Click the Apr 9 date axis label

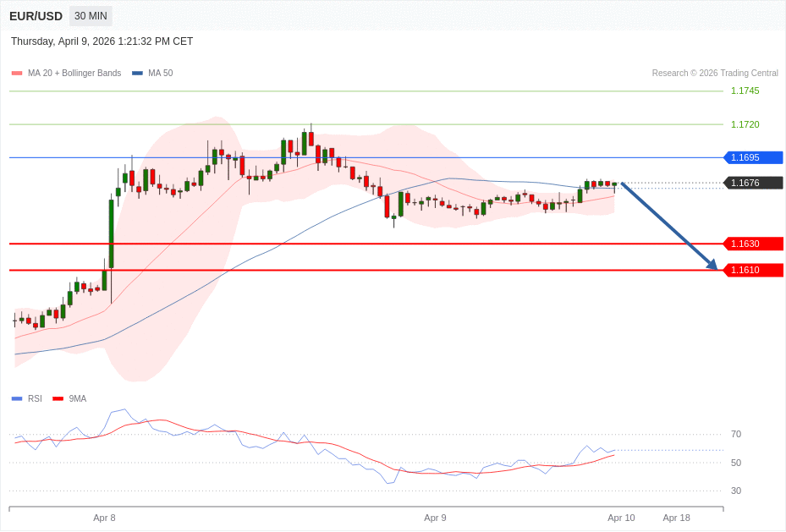point(435,518)
